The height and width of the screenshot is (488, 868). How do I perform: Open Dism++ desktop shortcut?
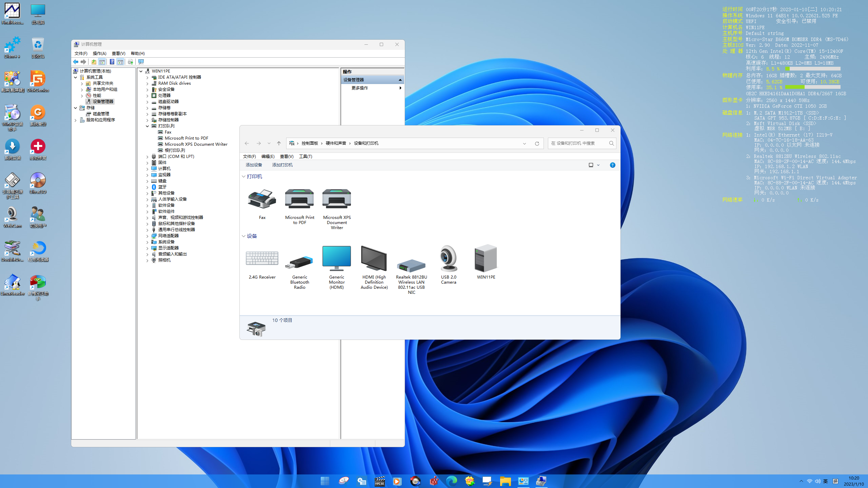tap(12, 47)
